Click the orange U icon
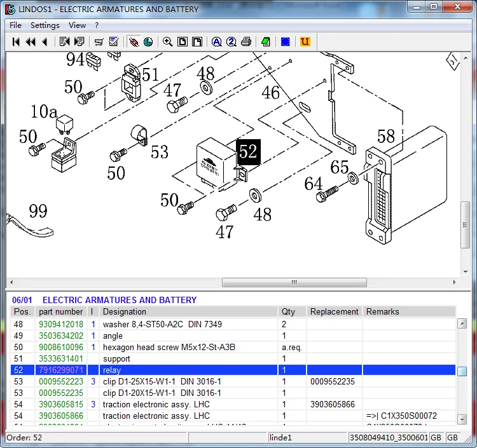Viewport: 477px width, 448px height. point(305,42)
